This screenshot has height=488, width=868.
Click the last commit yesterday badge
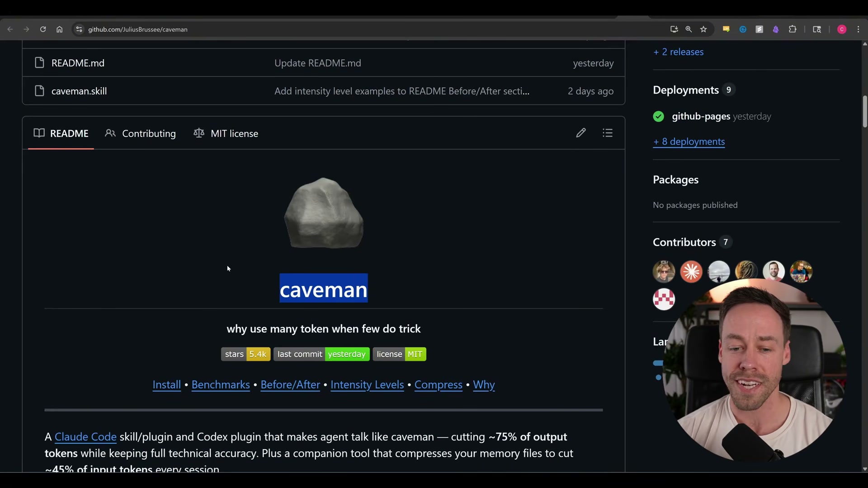tap(321, 354)
